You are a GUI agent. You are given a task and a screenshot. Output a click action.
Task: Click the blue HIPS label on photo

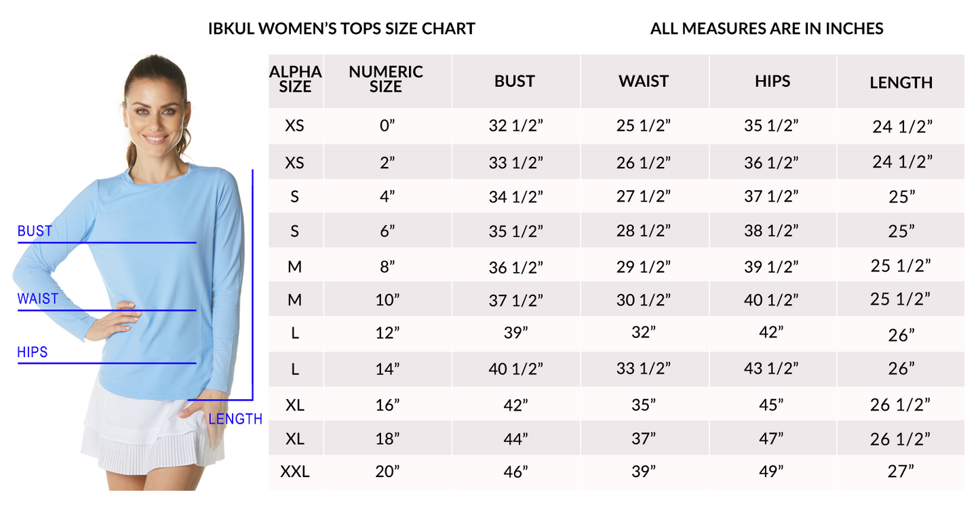(33, 352)
